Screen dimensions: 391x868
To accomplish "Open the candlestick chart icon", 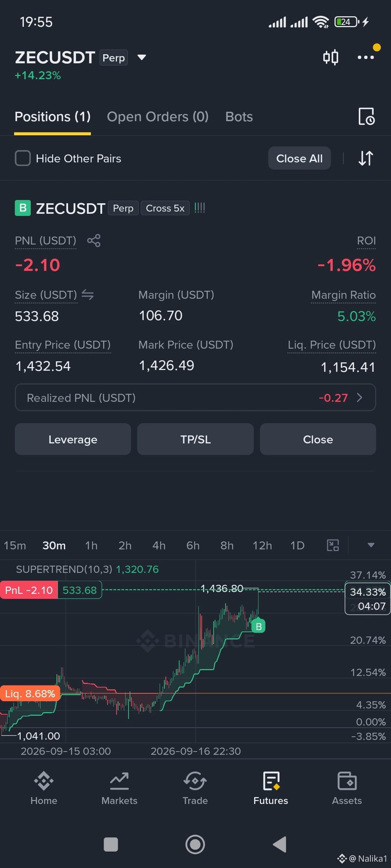I will 331,57.
